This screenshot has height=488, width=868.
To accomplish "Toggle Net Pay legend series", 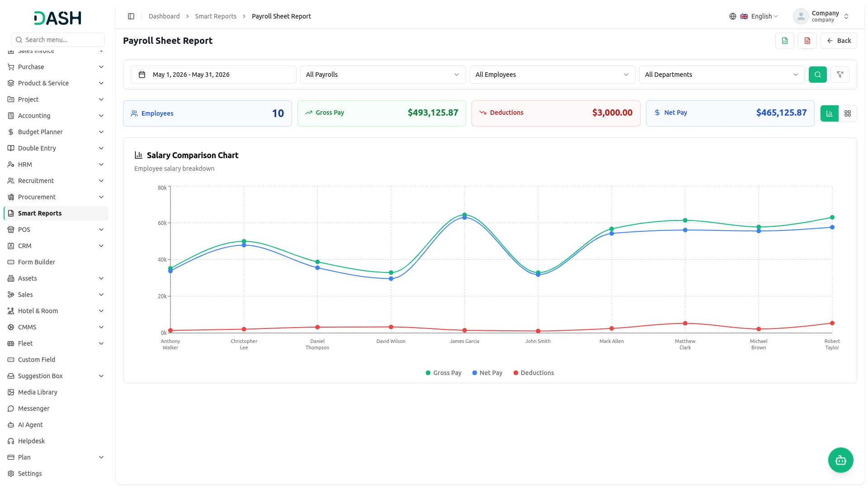I will pos(487,373).
